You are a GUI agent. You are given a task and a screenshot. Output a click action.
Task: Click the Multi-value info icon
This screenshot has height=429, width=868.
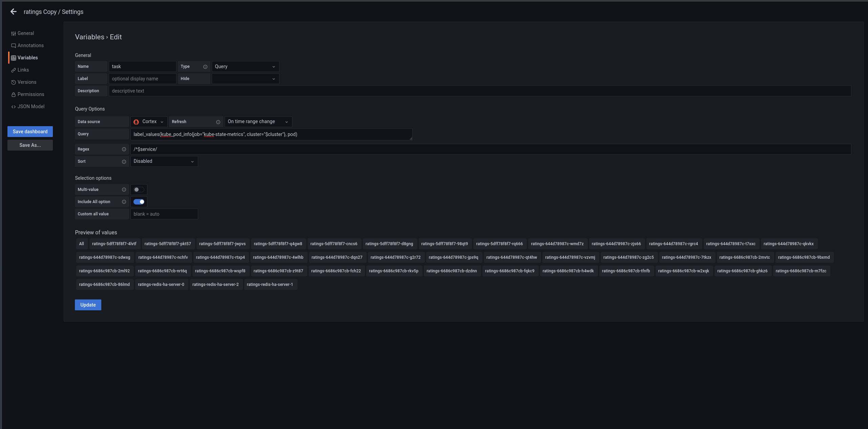coord(124,190)
